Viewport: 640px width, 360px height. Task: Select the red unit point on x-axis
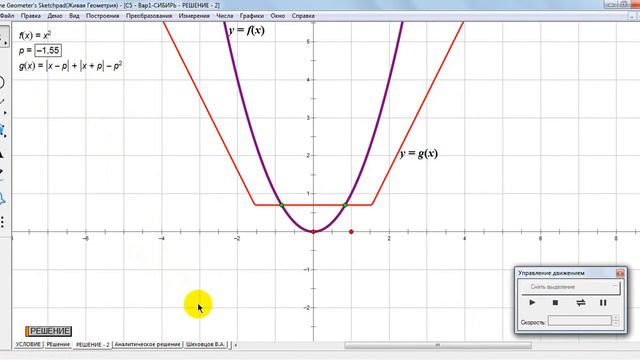coord(351,232)
